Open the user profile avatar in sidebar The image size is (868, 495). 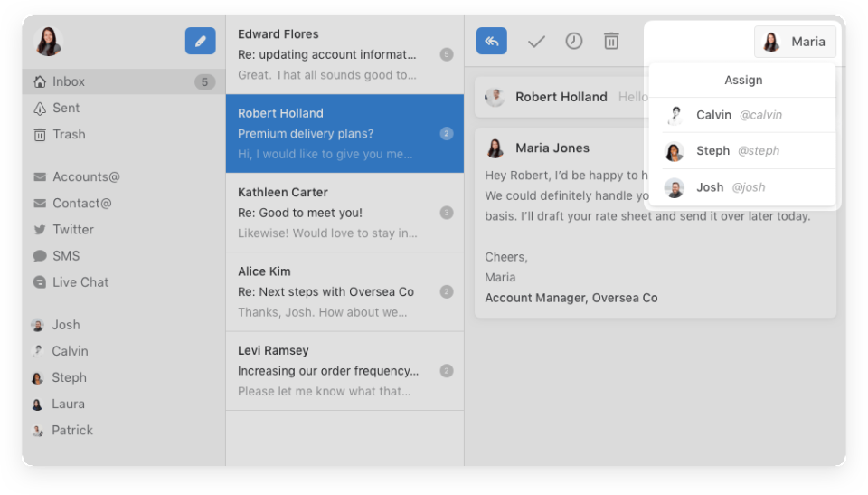tap(48, 42)
